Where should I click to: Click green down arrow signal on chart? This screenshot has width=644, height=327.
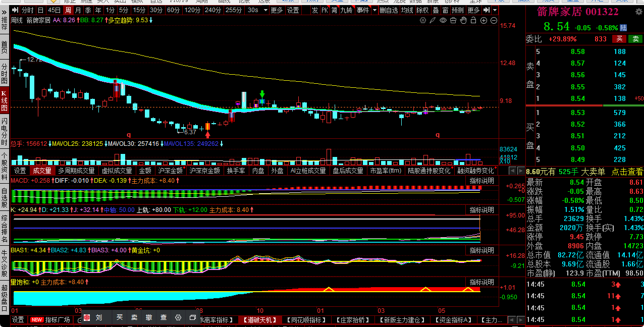click(262, 94)
